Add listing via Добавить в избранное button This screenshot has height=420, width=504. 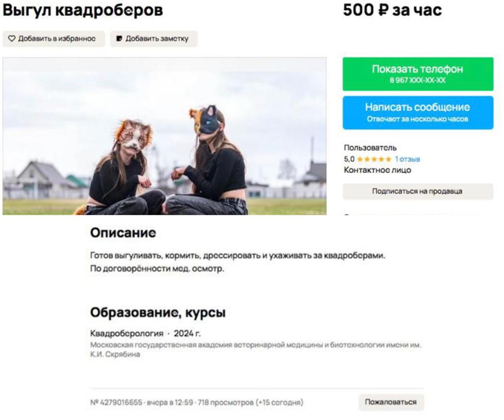pos(54,39)
